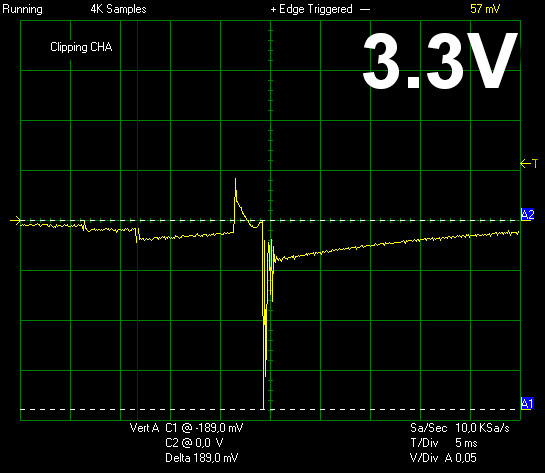This screenshot has height=473, width=545.
Task: Select the yellow trigger level T arrow
Action: (x=529, y=163)
